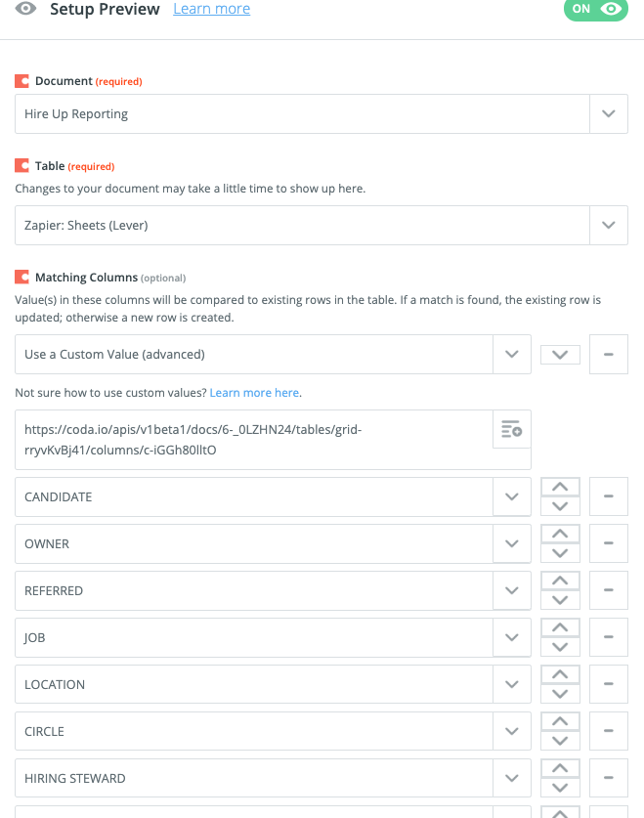Viewport: 644px width, 818px height.
Task: Move the Custom Value row down
Action: click(x=560, y=355)
